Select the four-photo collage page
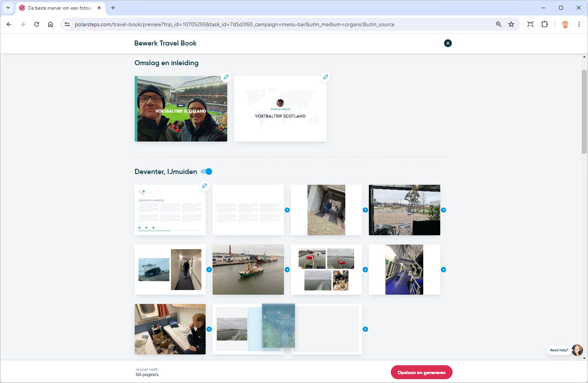Viewport: 588px width, 383px height. tap(326, 270)
